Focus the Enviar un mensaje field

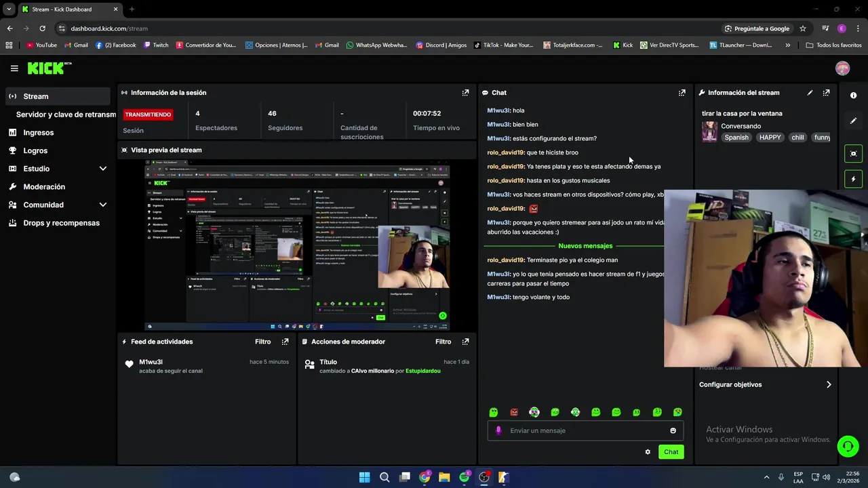pyautogui.click(x=585, y=430)
